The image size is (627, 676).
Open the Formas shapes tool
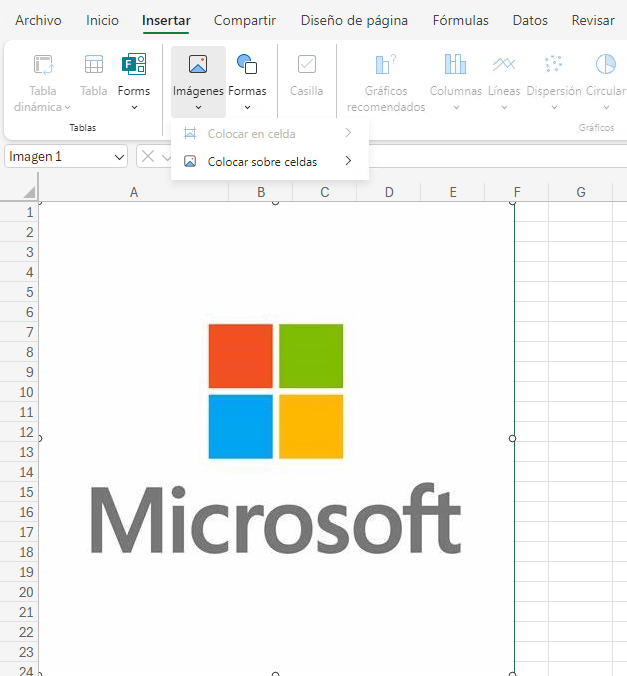247,64
